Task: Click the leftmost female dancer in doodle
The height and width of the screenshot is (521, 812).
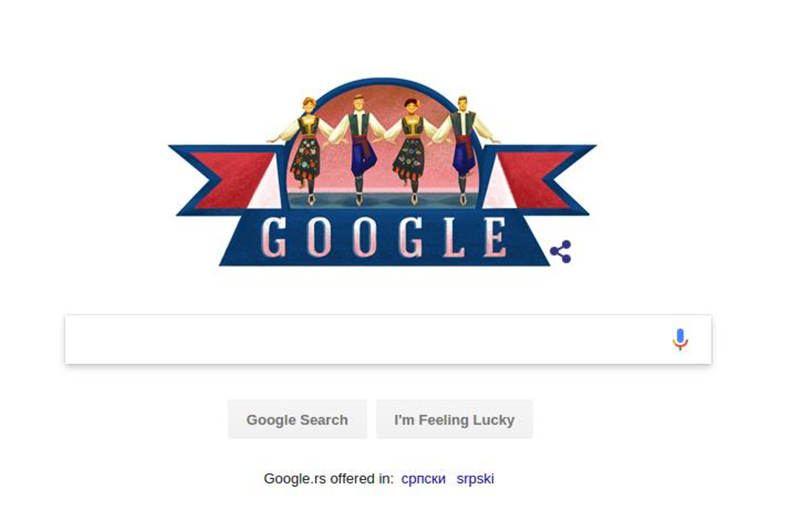Action: click(x=306, y=150)
